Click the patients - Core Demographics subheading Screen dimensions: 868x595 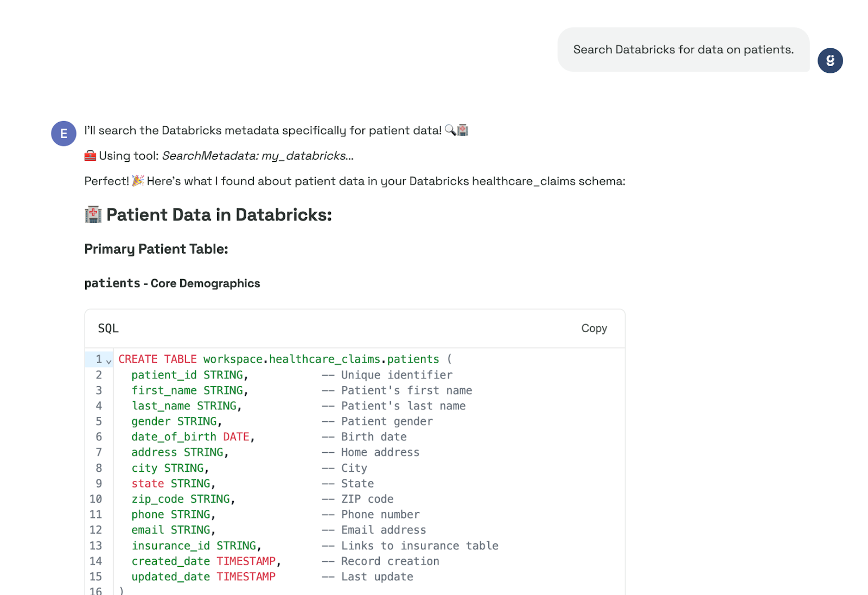pyautogui.click(x=172, y=283)
